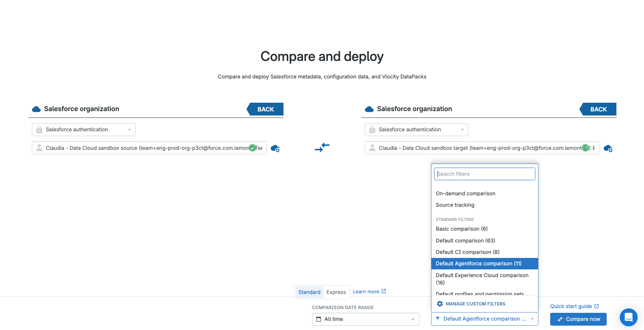This screenshot has height=330, width=644.
Task: Open target Salesforce authentication dropdown
Action: pos(417,130)
